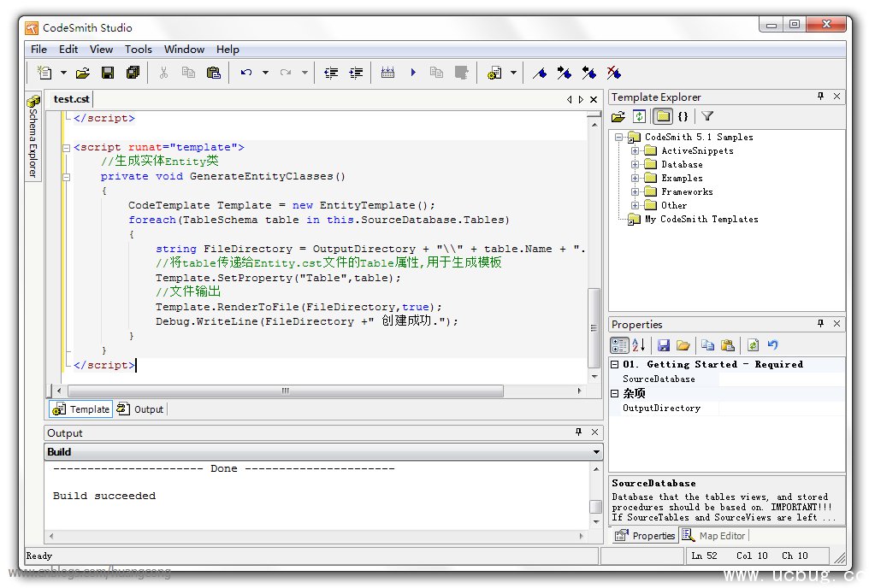Click the Save All toolbar icon
The width and height of the screenshot is (869, 588).
coord(133,73)
